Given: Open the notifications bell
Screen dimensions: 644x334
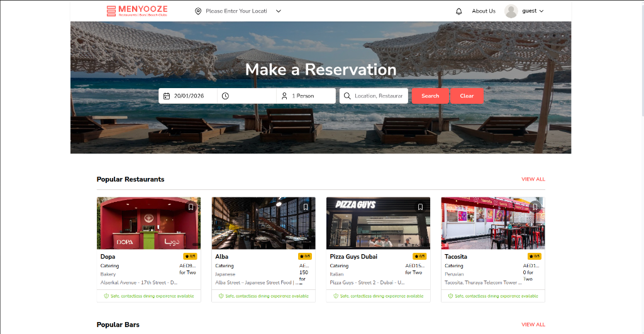Looking at the screenshot, I should (x=458, y=11).
